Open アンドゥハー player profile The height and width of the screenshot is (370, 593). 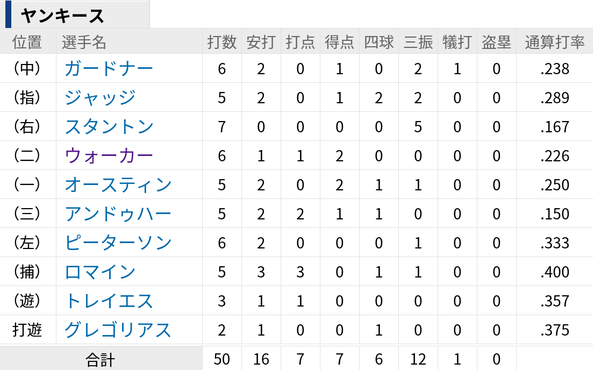pos(118,214)
